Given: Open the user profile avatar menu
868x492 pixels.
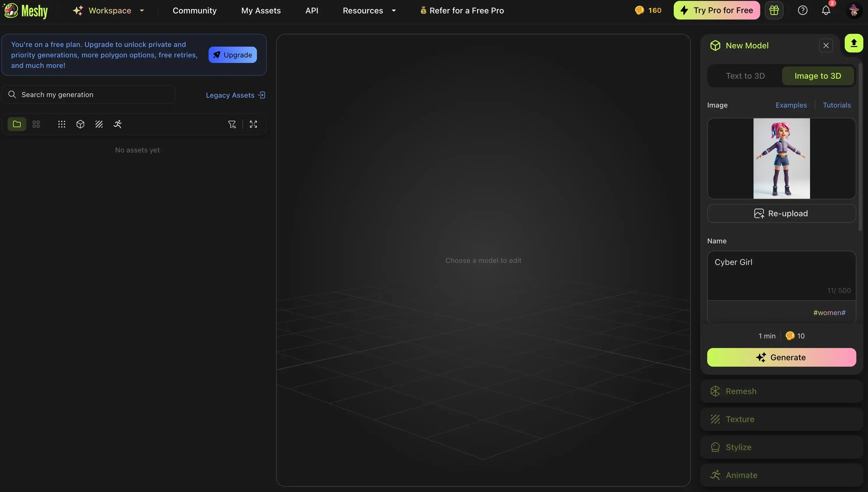Looking at the screenshot, I should (854, 10).
